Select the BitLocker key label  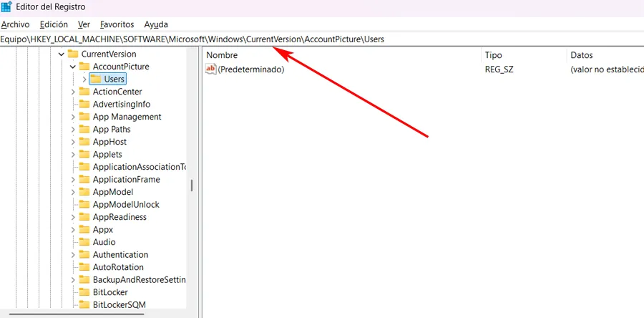click(x=110, y=292)
